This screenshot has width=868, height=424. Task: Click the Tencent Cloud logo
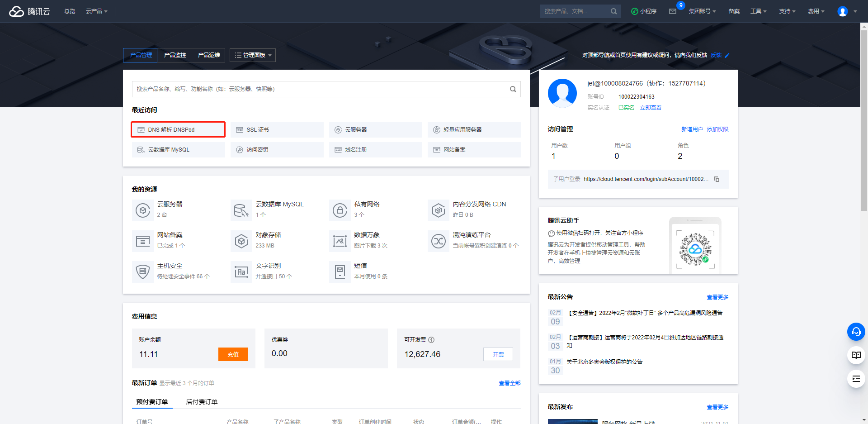[x=29, y=11]
